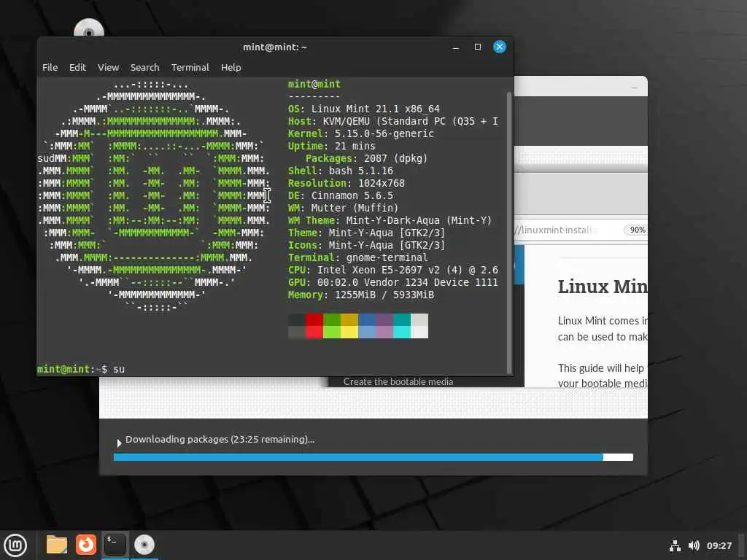Click the 'Theme: Mint-Y-Aqua [GTK2/3]' line
This screenshot has height=560, width=747.
point(366,233)
